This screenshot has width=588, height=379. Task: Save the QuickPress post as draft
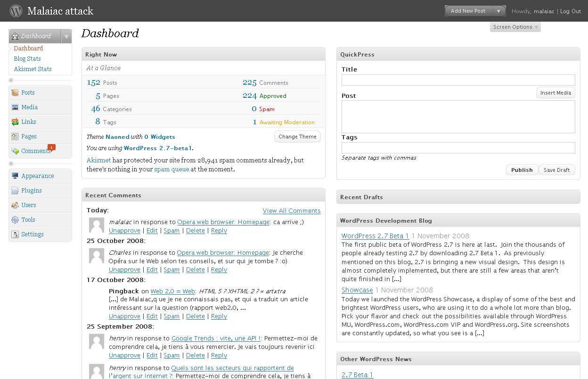pyautogui.click(x=557, y=170)
